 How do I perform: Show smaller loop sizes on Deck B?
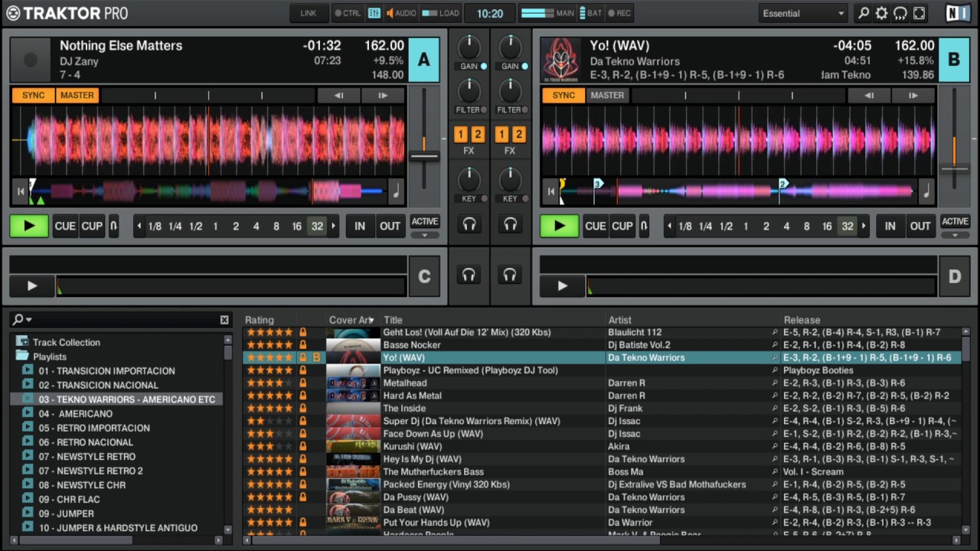point(669,227)
